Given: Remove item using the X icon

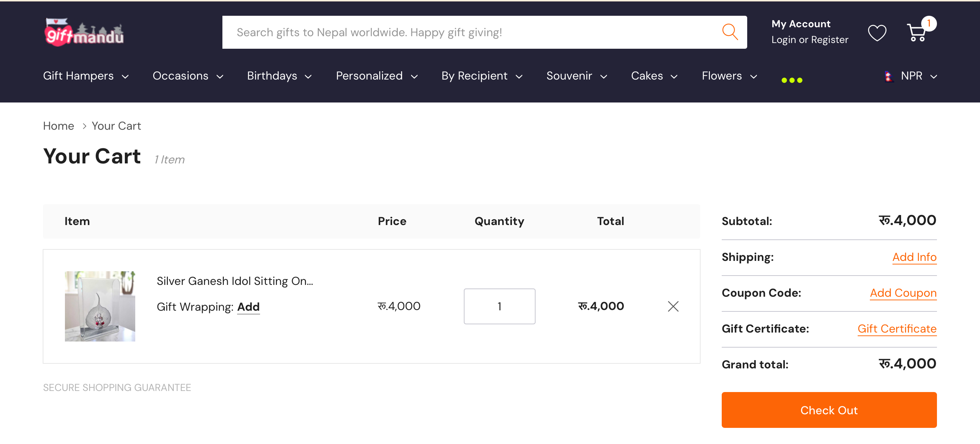Looking at the screenshot, I should pyautogui.click(x=673, y=306).
